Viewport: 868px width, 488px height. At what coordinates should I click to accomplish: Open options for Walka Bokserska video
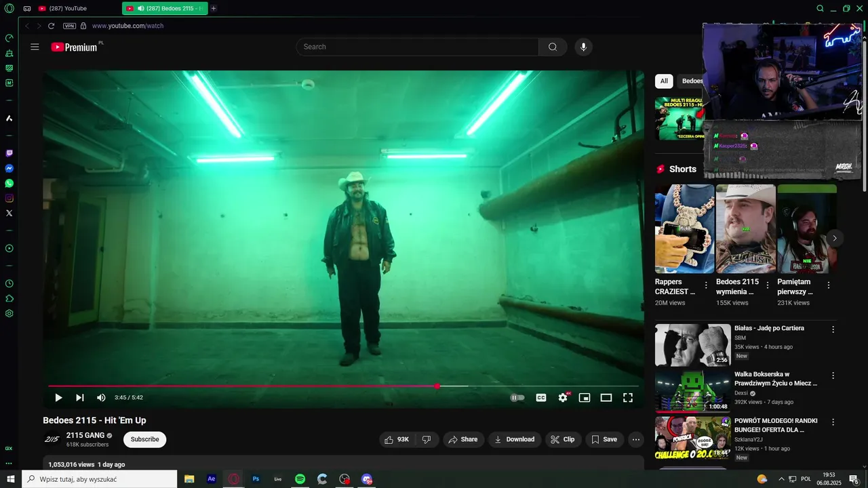[x=833, y=375]
